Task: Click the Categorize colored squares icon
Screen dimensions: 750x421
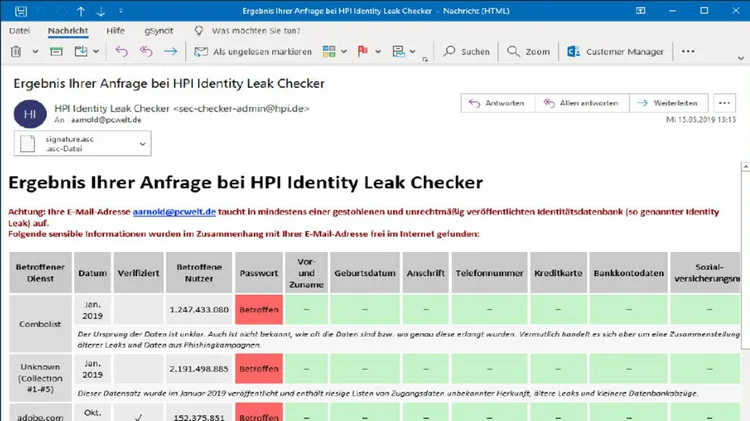Action: point(329,51)
